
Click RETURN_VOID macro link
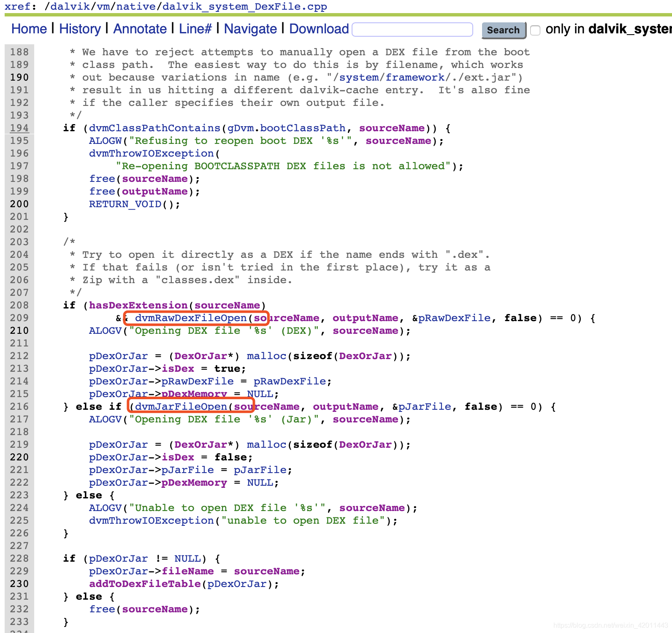point(125,204)
